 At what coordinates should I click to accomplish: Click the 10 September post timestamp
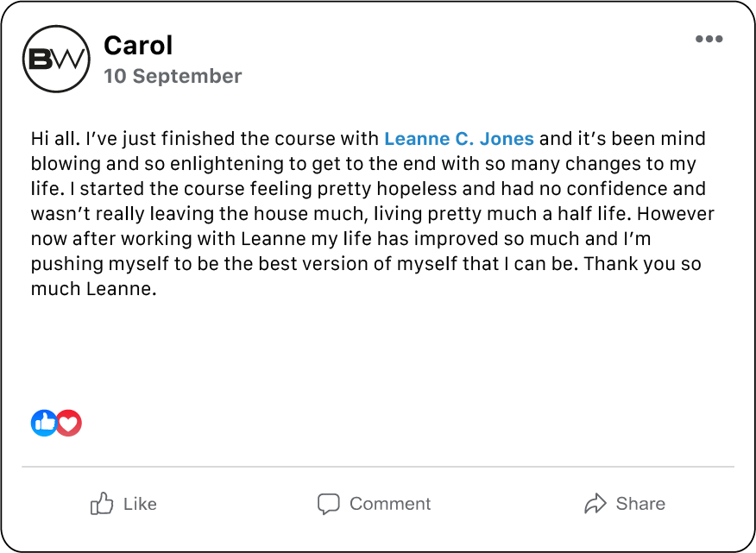[x=173, y=76]
